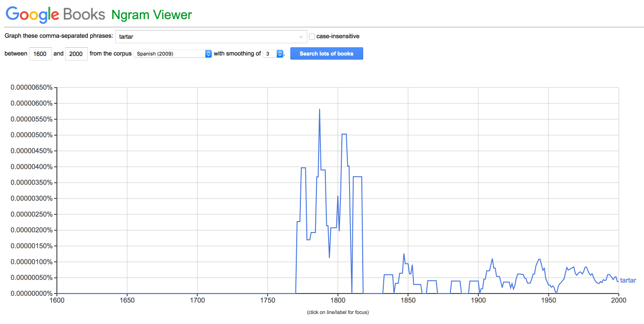Viewport: 644px width, 324px height.
Task: Click the 'case-insensitive' label text
Action: point(338,36)
